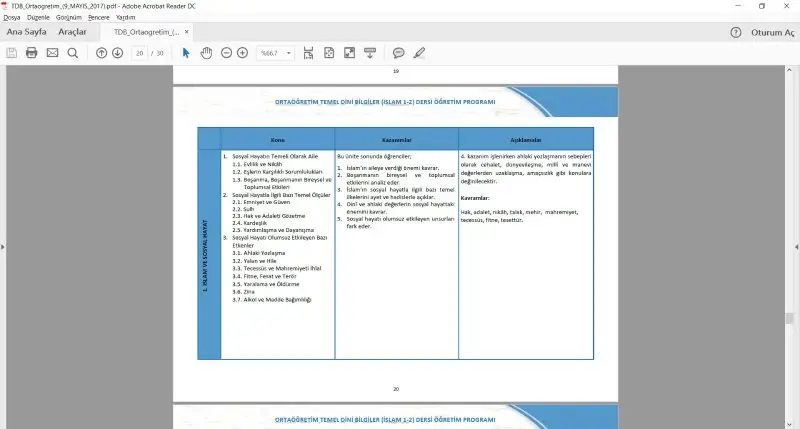Activate the Hand pan tool
The height and width of the screenshot is (429, 800).
[x=206, y=53]
